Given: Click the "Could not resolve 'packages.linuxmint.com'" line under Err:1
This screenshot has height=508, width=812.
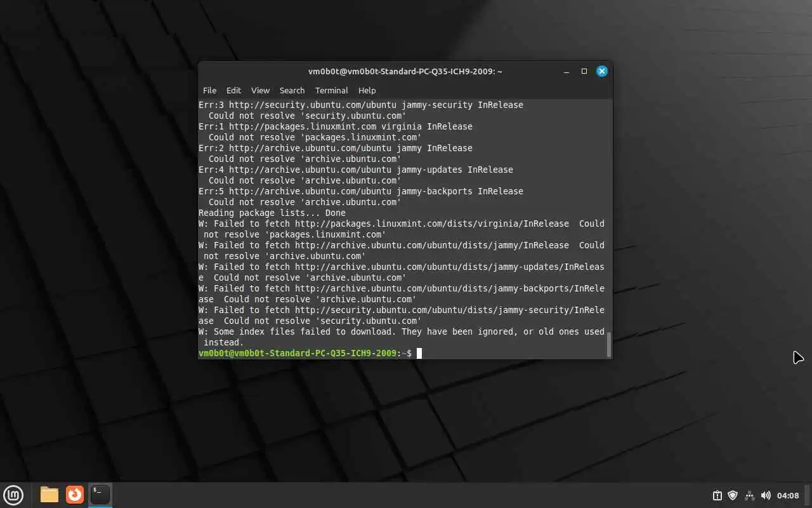Looking at the screenshot, I should (x=315, y=137).
